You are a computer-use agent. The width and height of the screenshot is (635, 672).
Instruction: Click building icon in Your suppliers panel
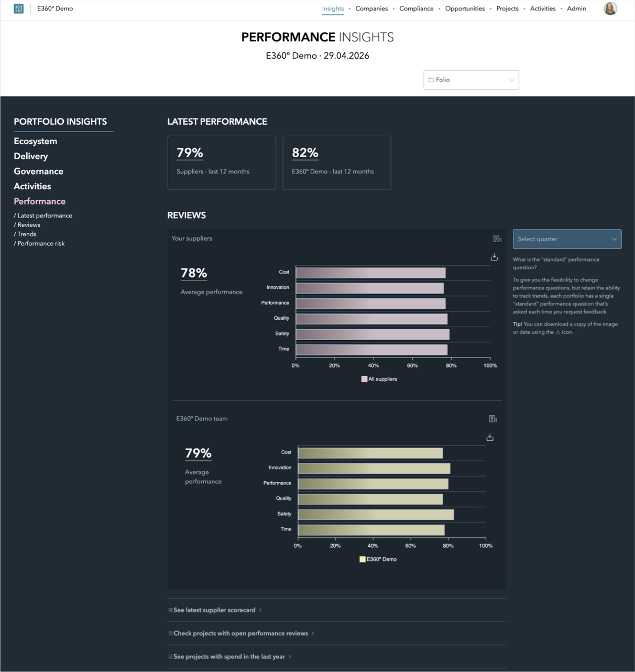pyautogui.click(x=497, y=239)
